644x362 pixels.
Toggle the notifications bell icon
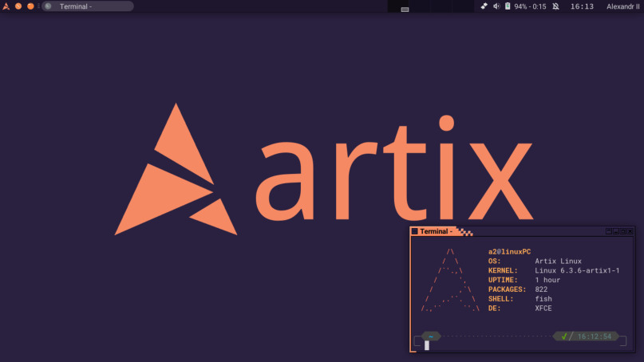558,6
